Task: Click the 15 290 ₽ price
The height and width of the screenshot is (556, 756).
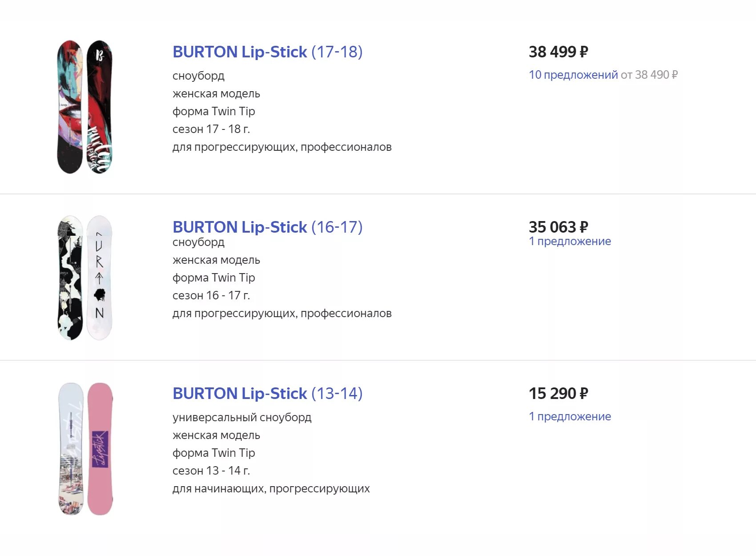Action: [x=558, y=394]
